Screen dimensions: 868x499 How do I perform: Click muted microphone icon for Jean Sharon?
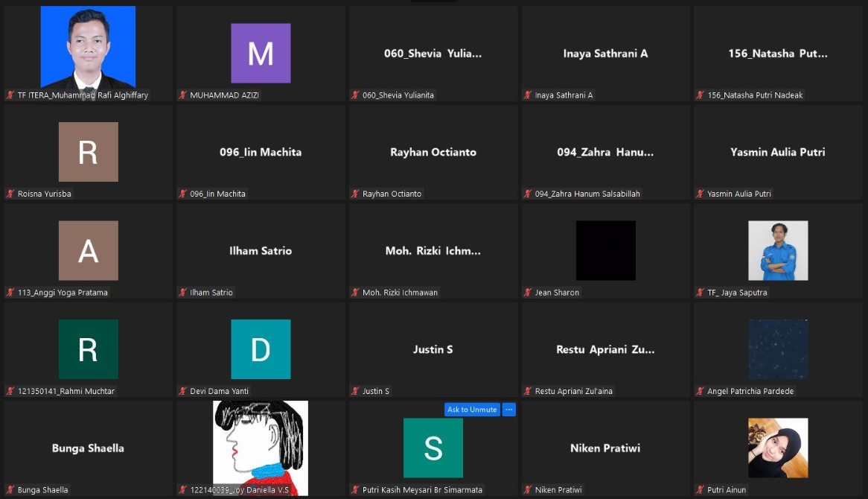coord(528,293)
